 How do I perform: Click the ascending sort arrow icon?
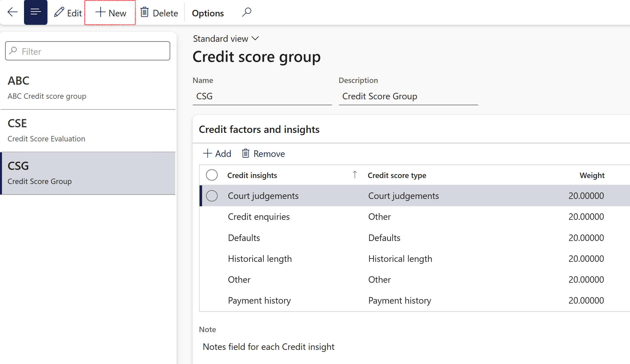click(355, 175)
